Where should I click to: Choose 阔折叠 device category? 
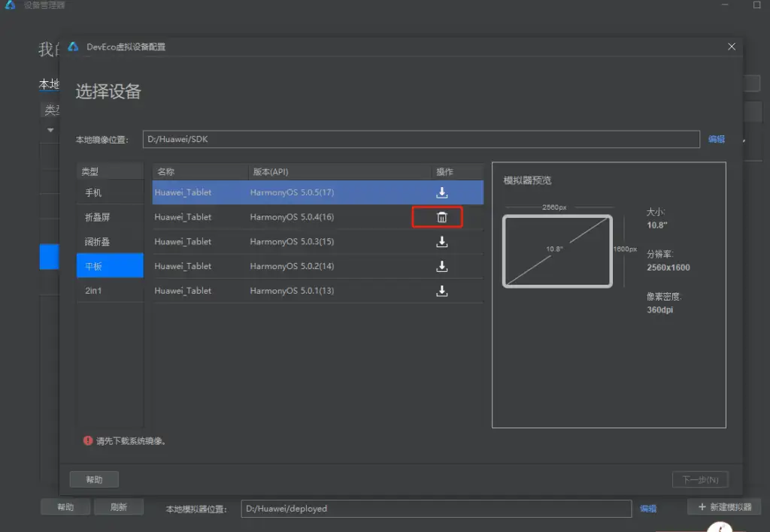coord(110,241)
